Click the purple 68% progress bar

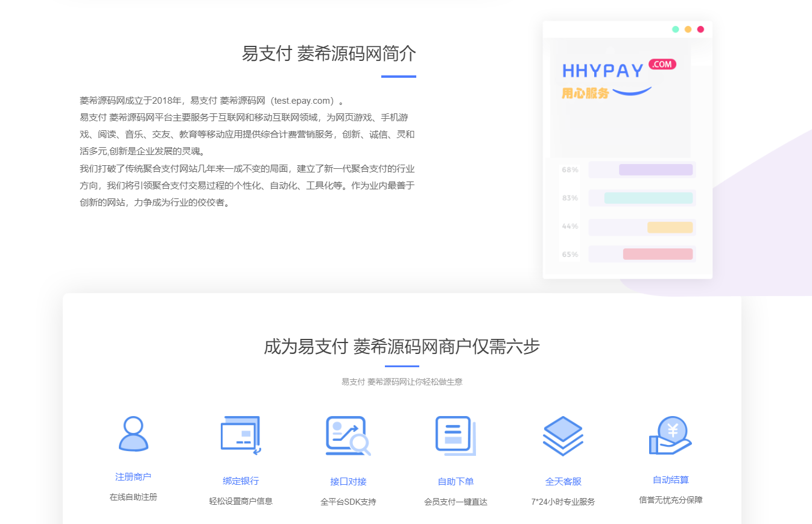[656, 169]
